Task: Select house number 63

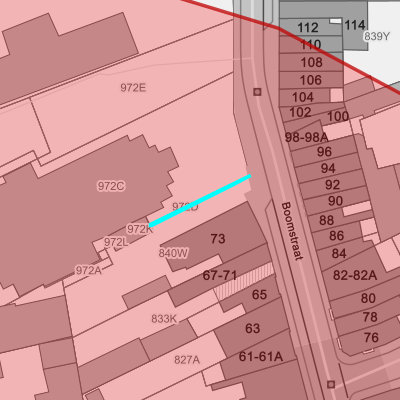Action: [252, 329]
